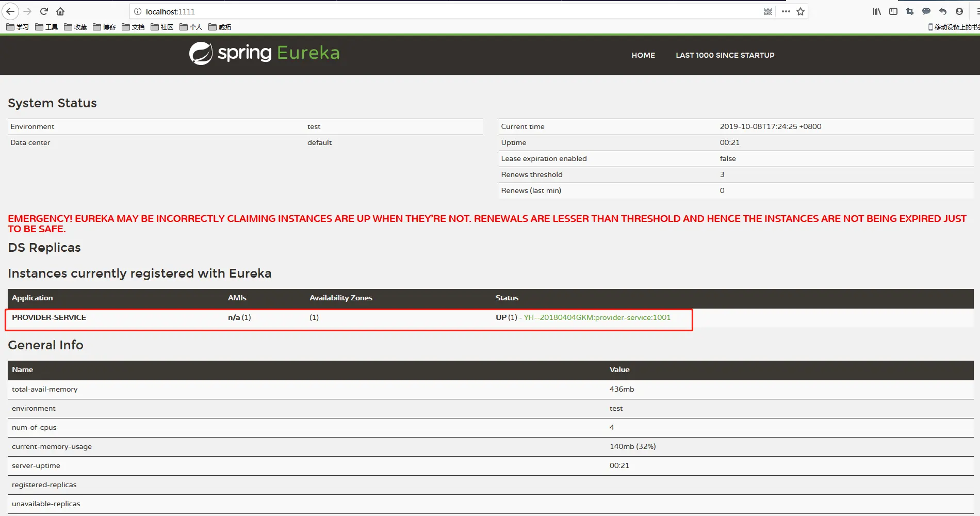Click the 436mb memory value
This screenshot has height=516, width=980.
click(622, 389)
